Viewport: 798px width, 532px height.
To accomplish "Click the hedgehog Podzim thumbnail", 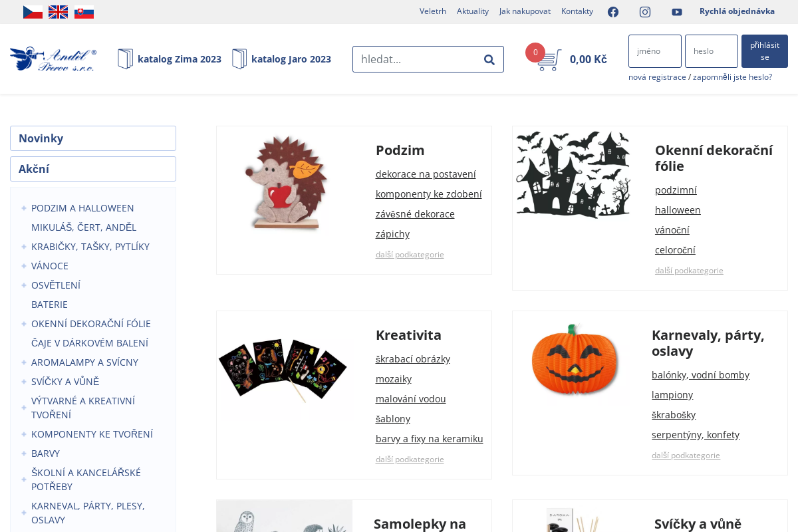I will coord(286,183).
